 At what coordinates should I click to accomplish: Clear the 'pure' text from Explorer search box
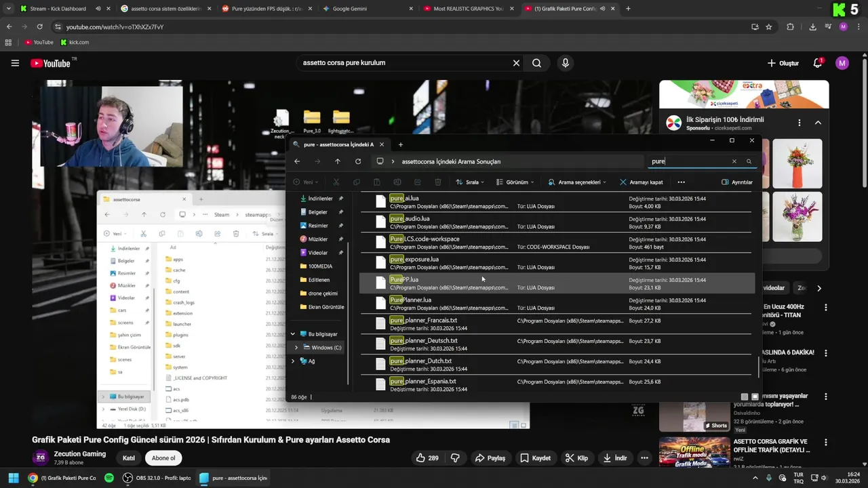click(734, 161)
